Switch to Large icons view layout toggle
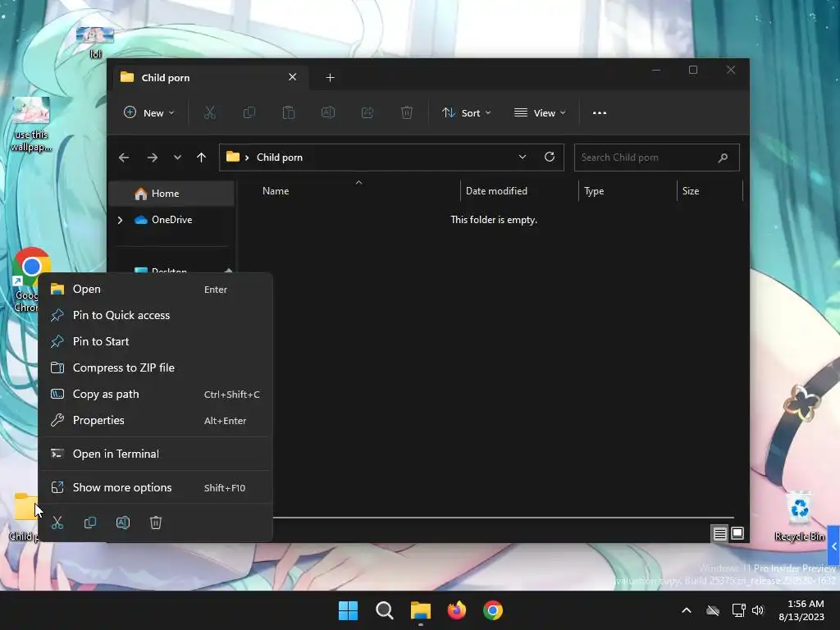The image size is (840, 630). [737, 533]
